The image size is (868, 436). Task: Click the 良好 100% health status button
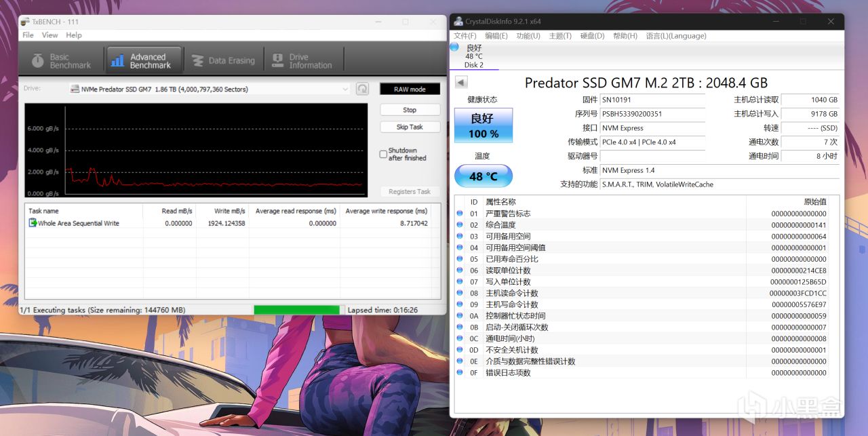point(482,125)
